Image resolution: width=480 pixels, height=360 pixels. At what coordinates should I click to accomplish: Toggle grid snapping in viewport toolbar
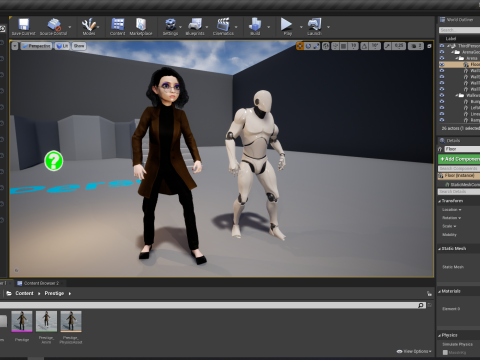tap(344, 46)
